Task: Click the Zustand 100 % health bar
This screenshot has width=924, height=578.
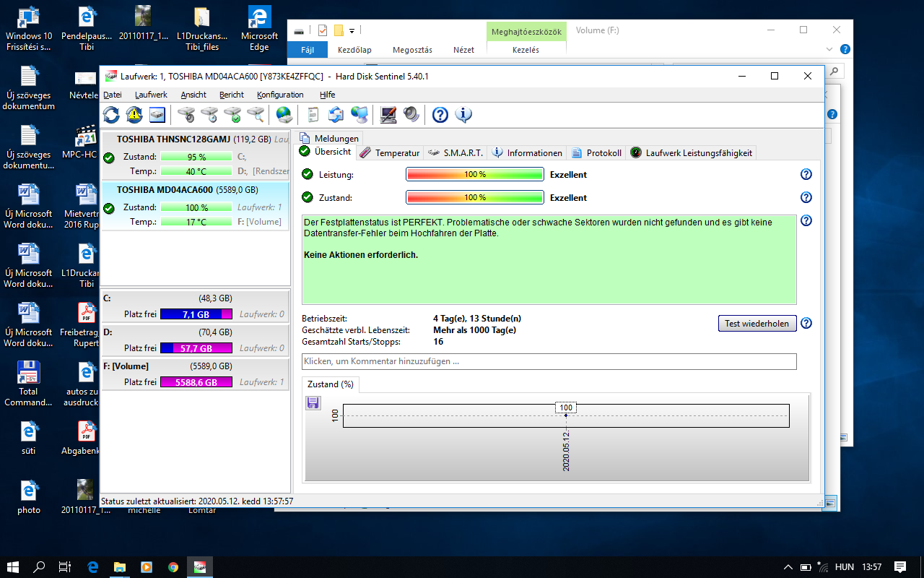Action: 474,197
